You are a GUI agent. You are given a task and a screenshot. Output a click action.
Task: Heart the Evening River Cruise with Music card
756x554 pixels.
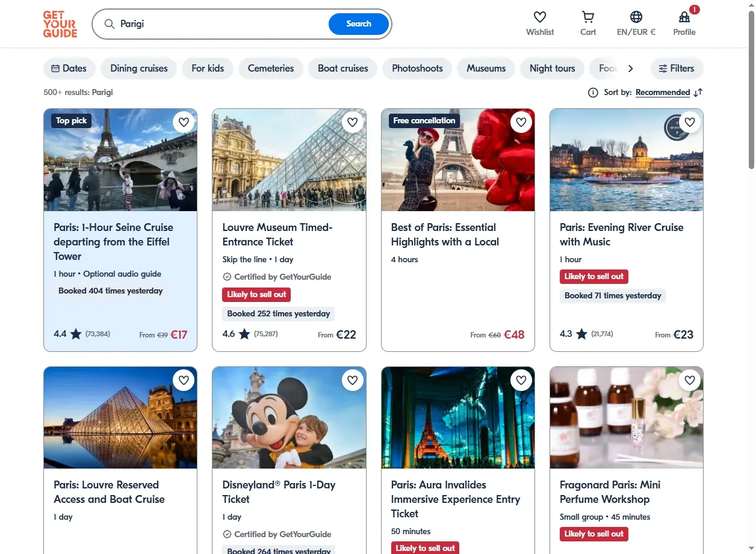click(x=690, y=122)
